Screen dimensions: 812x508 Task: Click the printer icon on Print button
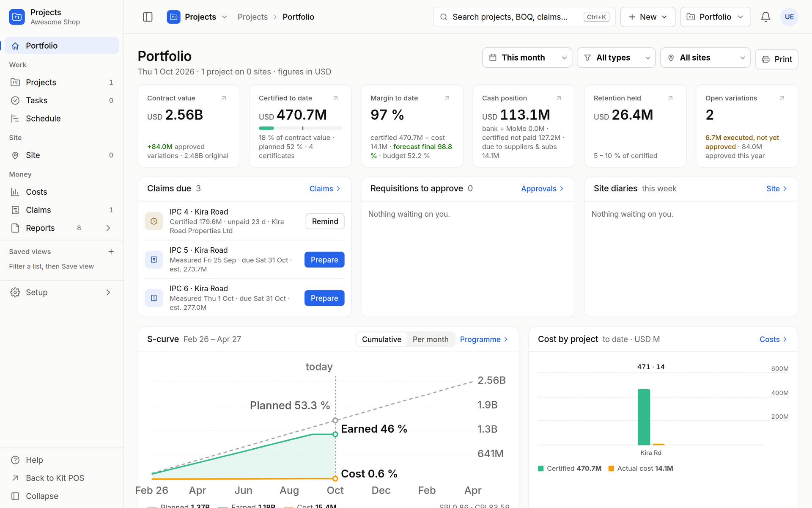tap(765, 59)
